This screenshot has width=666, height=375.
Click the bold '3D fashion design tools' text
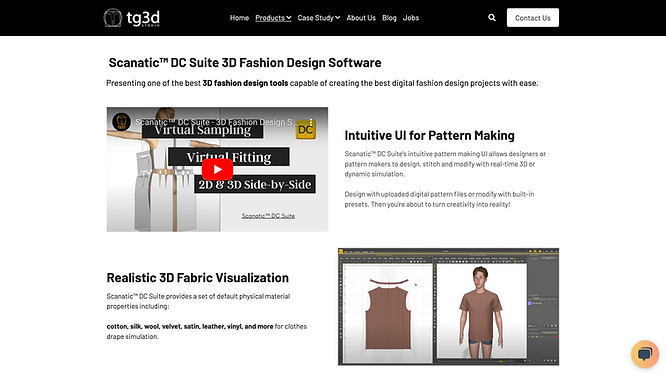pos(245,83)
